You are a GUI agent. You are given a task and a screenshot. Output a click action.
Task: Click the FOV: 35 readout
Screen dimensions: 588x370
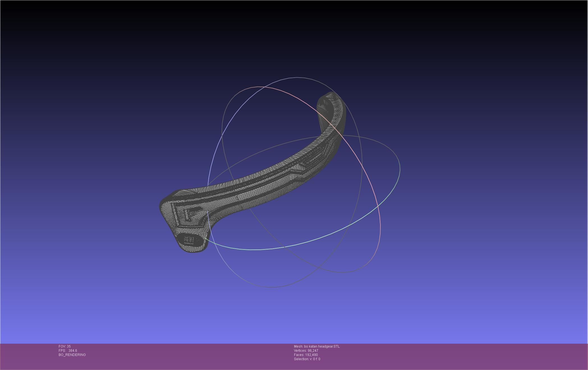(x=65, y=346)
